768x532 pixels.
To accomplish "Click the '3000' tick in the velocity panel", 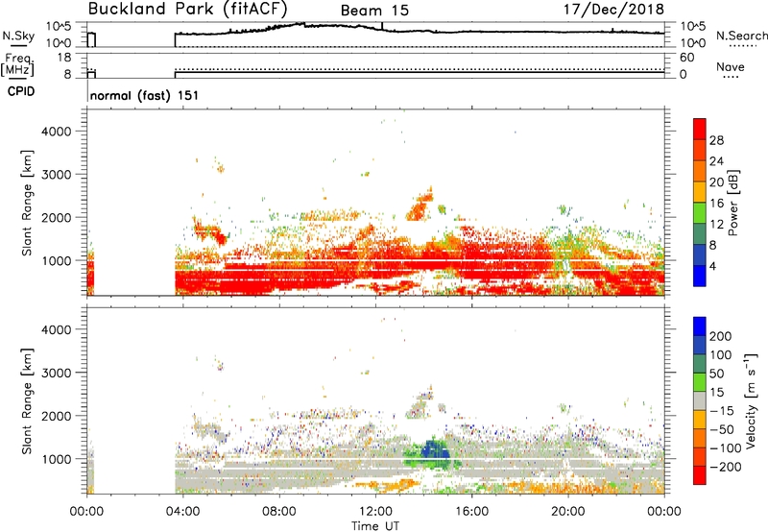I will [x=57, y=373].
